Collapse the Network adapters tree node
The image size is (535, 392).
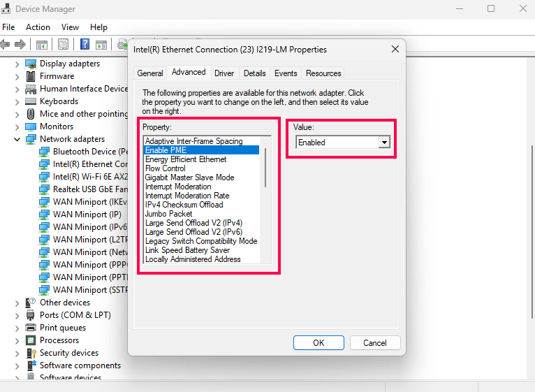point(17,139)
